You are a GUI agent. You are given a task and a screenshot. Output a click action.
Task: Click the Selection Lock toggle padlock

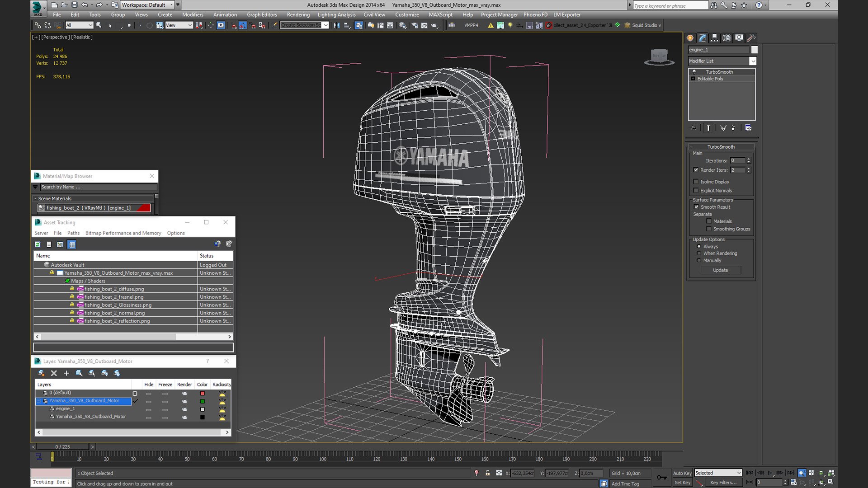pyautogui.click(x=487, y=473)
